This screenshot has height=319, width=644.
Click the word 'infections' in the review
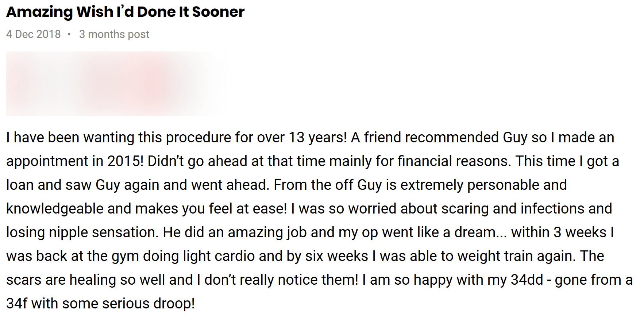552,209
